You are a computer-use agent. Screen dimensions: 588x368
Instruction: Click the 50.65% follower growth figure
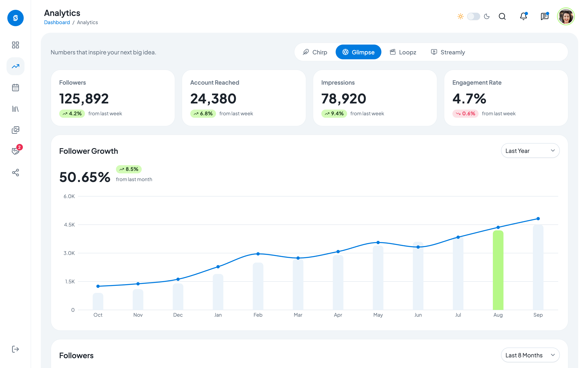tap(85, 177)
